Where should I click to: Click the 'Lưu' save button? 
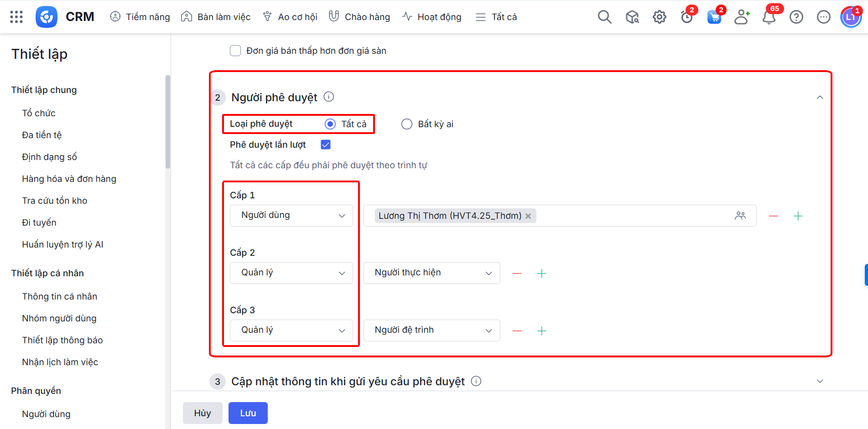248,413
